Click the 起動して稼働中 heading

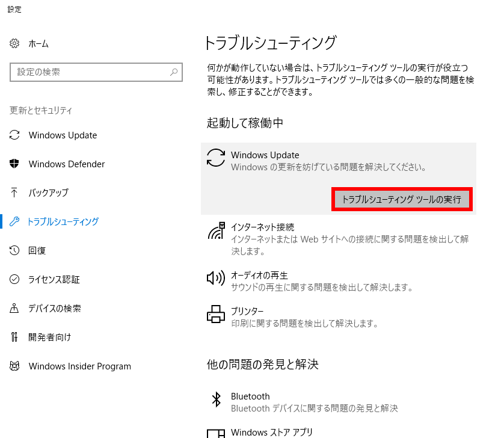click(x=245, y=123)
